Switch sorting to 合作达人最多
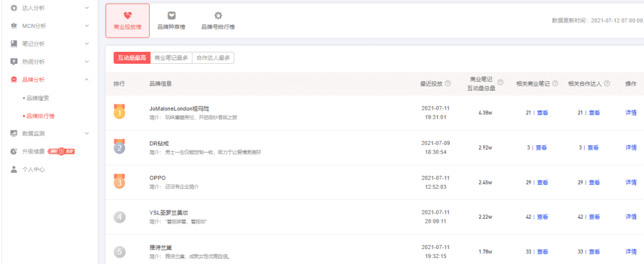This screenshot has width=644, height=264. tap(213, 58)
